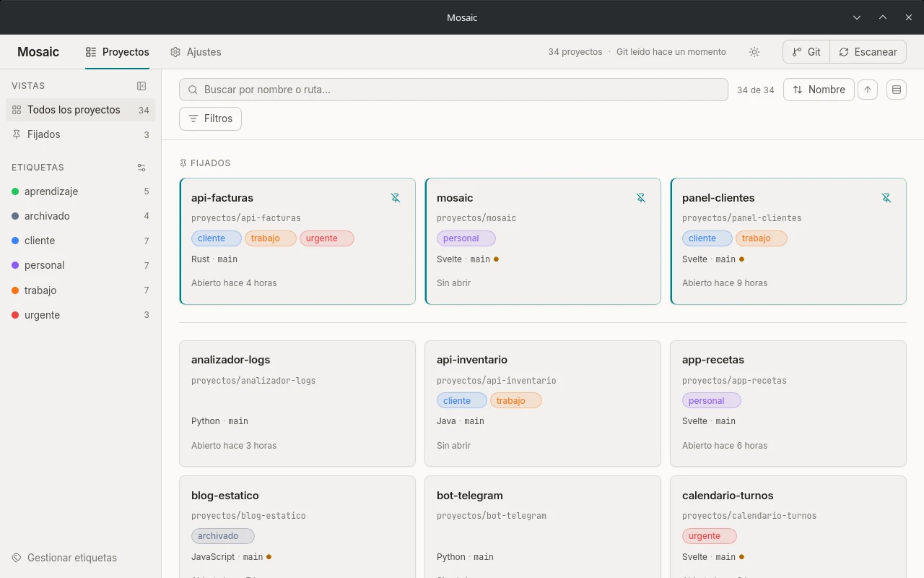The height and width of the screenshot is (578, 924).
Task: Click the urgente chip on api-facturas card
Action: (327, 238)
